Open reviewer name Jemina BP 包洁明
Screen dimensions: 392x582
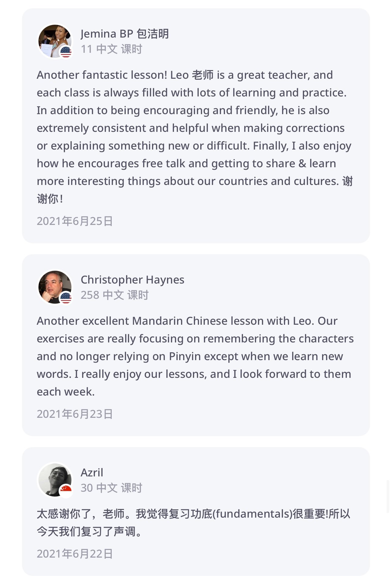pyautogui.click(x=125, y=34)
